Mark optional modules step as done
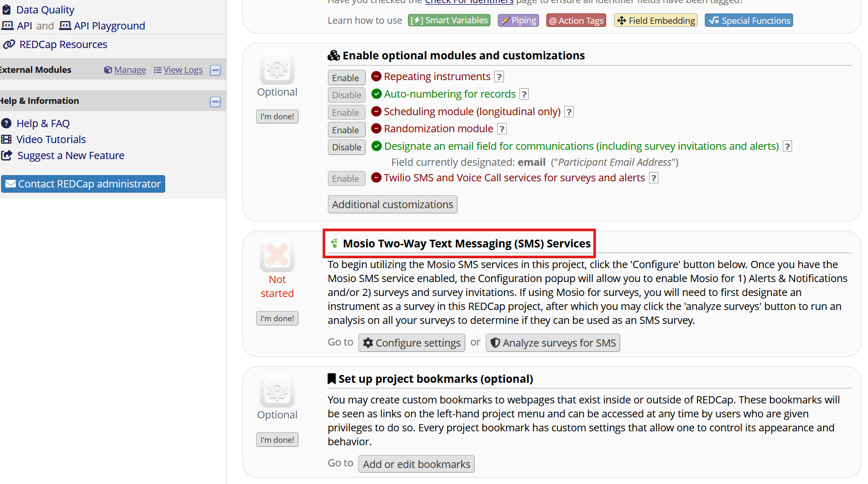This screenshot has width=868, height=484. pos(277,117)
